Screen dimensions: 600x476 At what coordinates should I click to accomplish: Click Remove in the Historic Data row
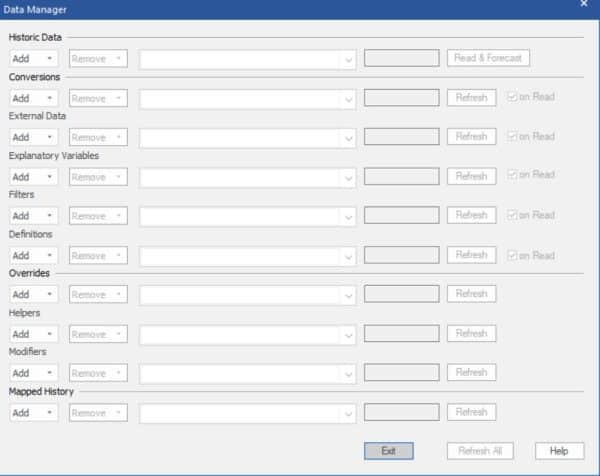click(x=98, y=59)
